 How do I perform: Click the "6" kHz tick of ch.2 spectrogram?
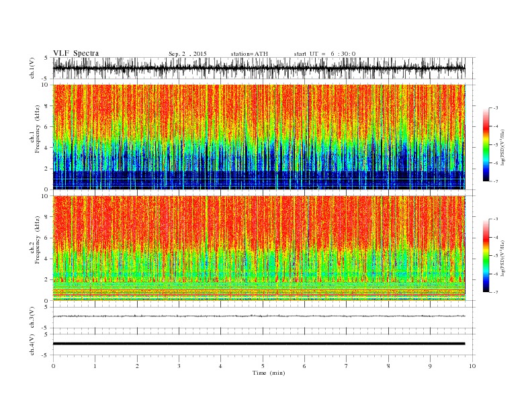[46, 238]
